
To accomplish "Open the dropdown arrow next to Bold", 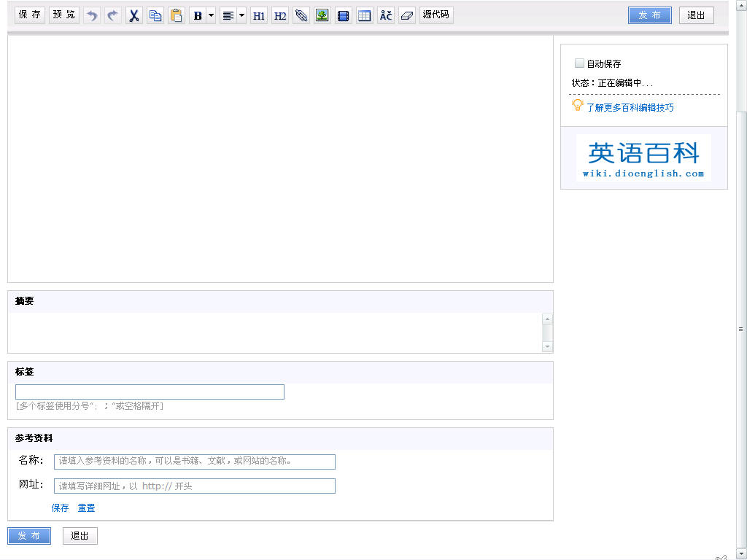I will (x=211, y=15).
